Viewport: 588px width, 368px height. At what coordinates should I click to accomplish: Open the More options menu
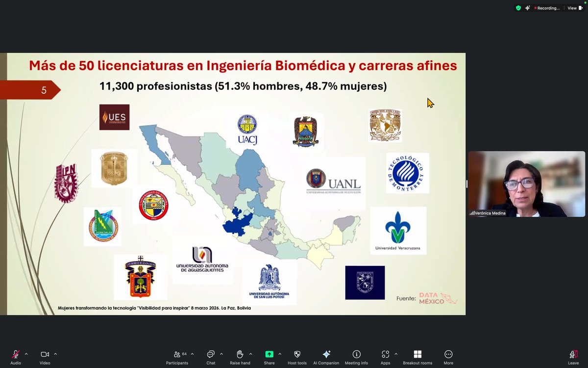point(448,357)
